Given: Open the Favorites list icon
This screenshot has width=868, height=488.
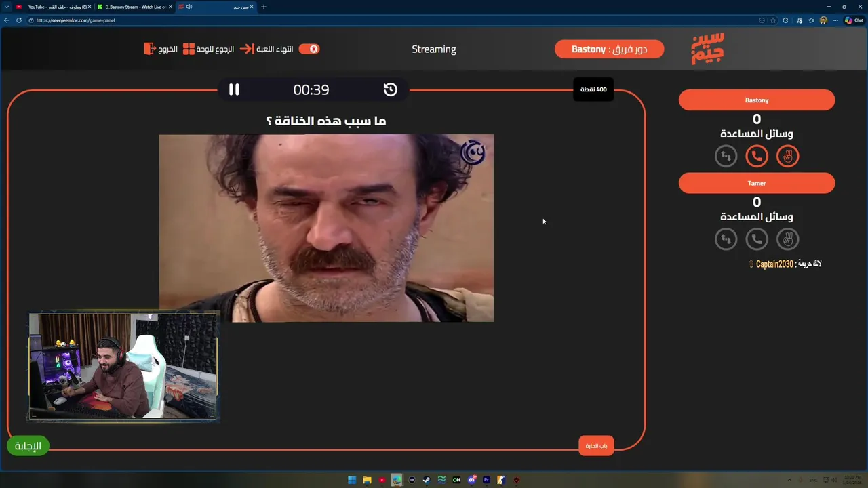Looking at the screenshot, I should 812,20.
